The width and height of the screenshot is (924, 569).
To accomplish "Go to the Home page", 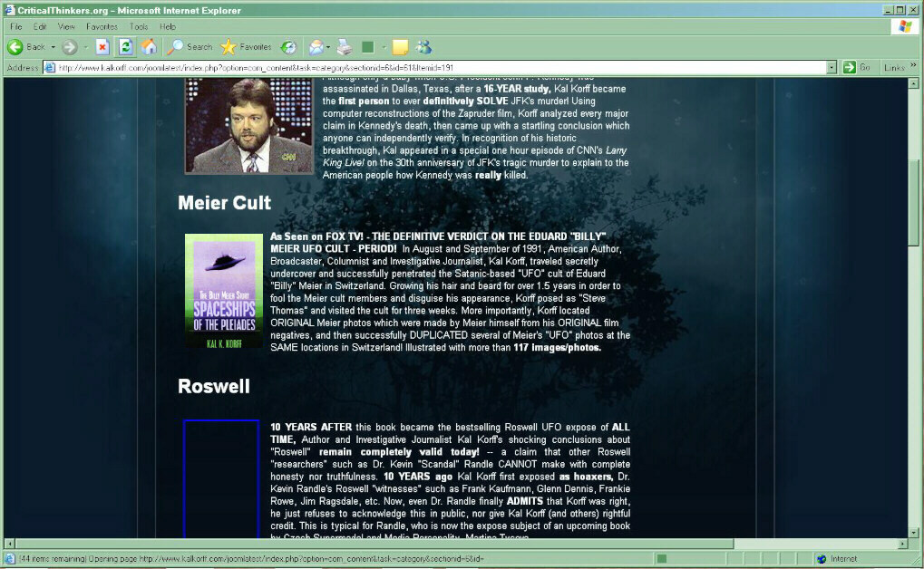I will (149, 46).
